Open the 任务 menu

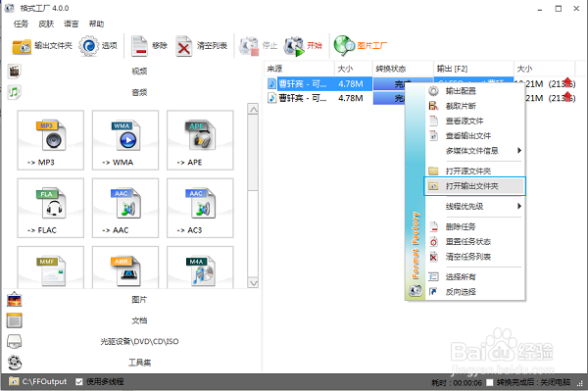point(21,24)
